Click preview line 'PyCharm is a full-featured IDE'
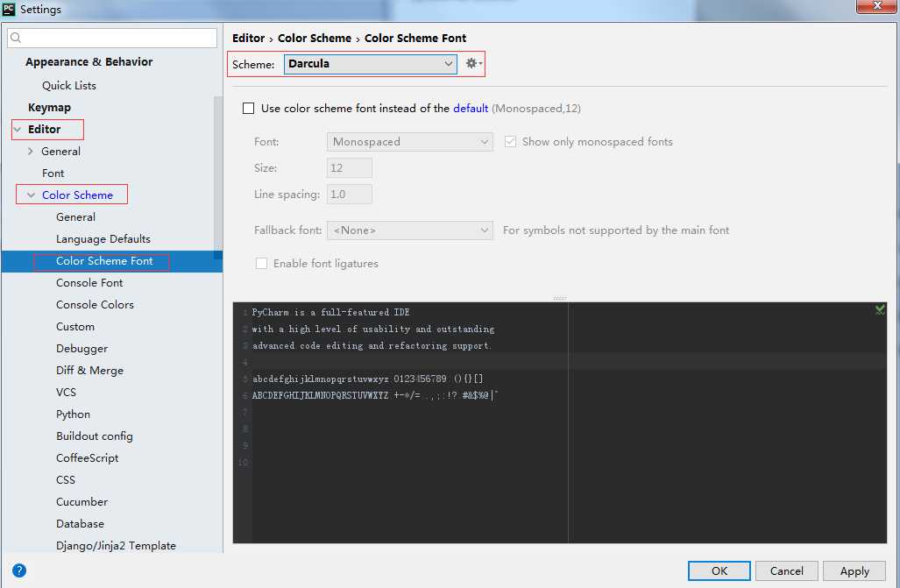The image size is (900, 588). 330,312
